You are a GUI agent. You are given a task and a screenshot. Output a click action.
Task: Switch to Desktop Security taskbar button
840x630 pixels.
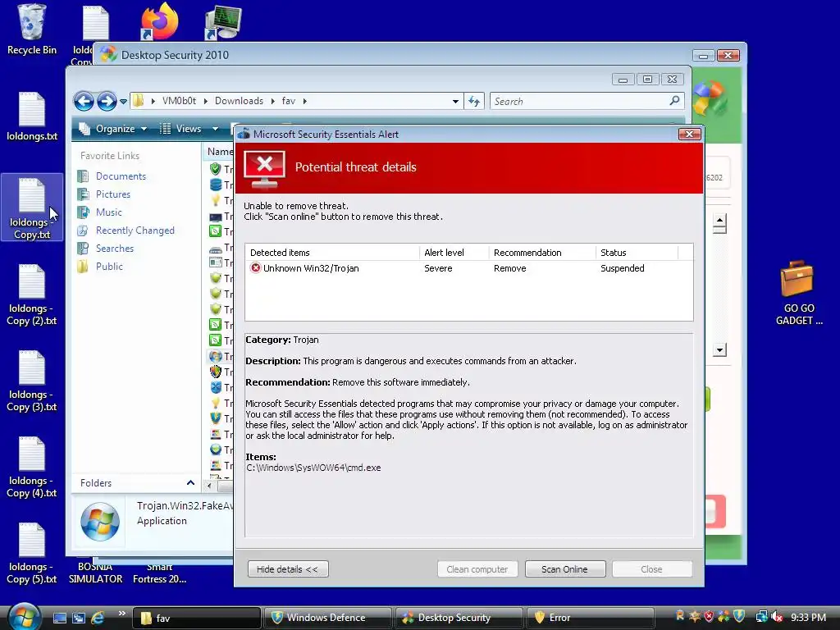pos(459,618)
